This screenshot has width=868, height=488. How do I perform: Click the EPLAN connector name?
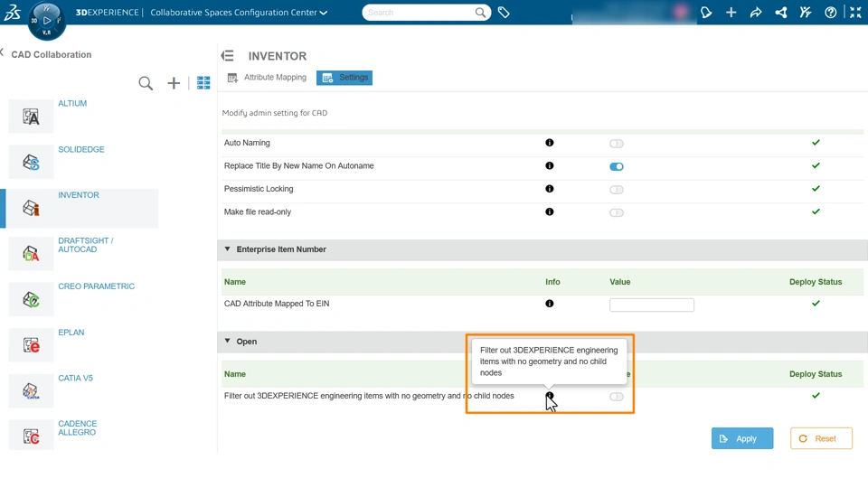(x=71, y=333)
